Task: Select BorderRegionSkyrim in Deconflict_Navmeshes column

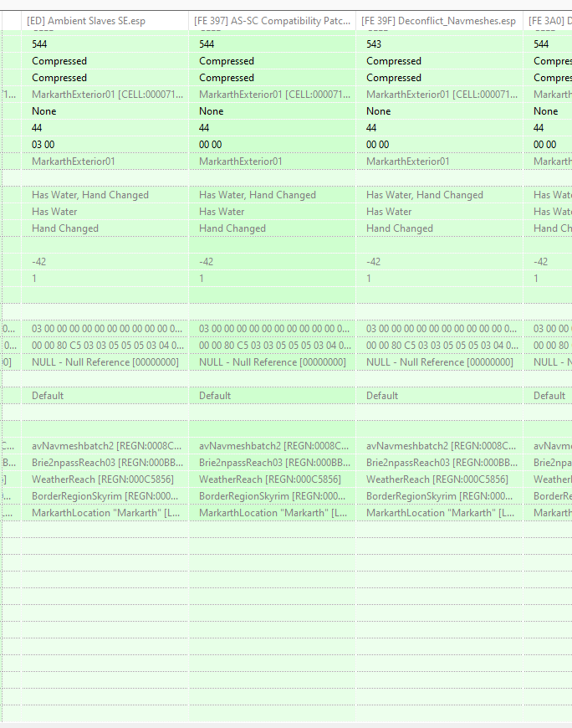Action: pyautogui.click(x=439, y=496)
